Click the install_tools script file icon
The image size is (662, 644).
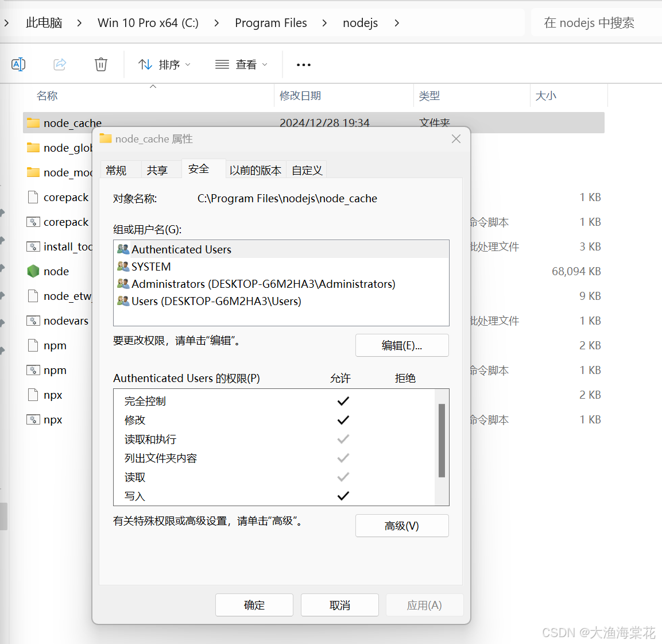(x=33, y=246)
